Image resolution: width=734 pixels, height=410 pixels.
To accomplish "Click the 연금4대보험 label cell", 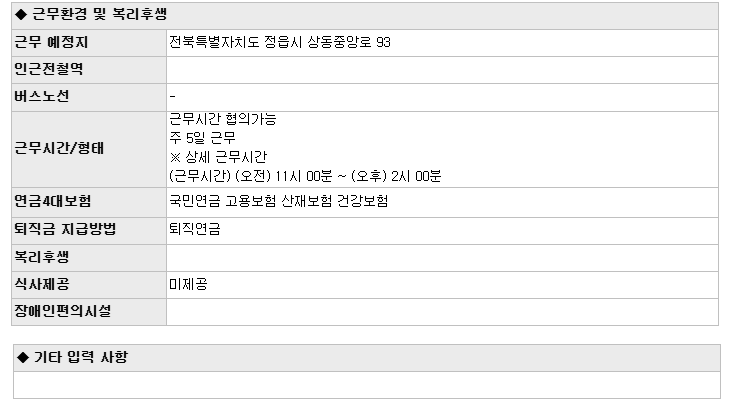I will click(x=89, y=202).
